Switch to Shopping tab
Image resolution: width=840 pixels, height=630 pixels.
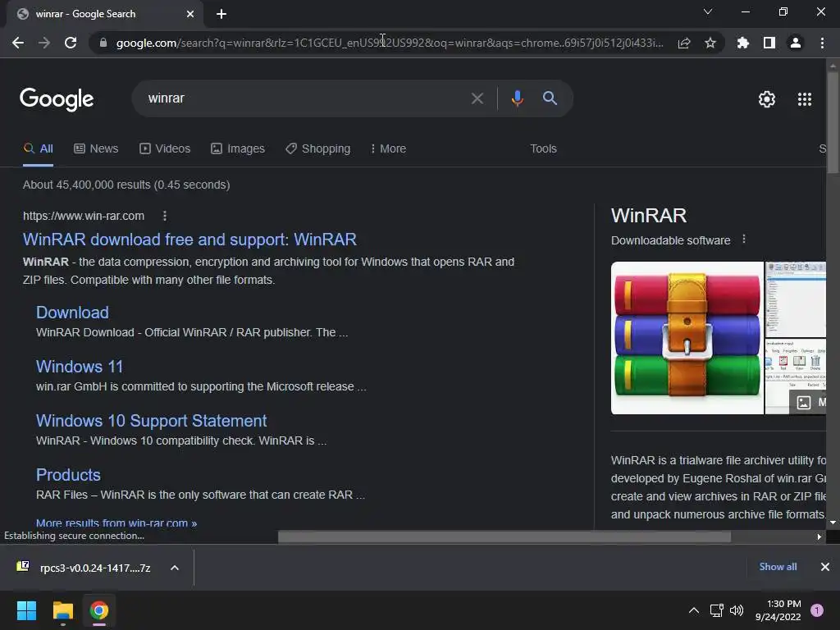318,149
